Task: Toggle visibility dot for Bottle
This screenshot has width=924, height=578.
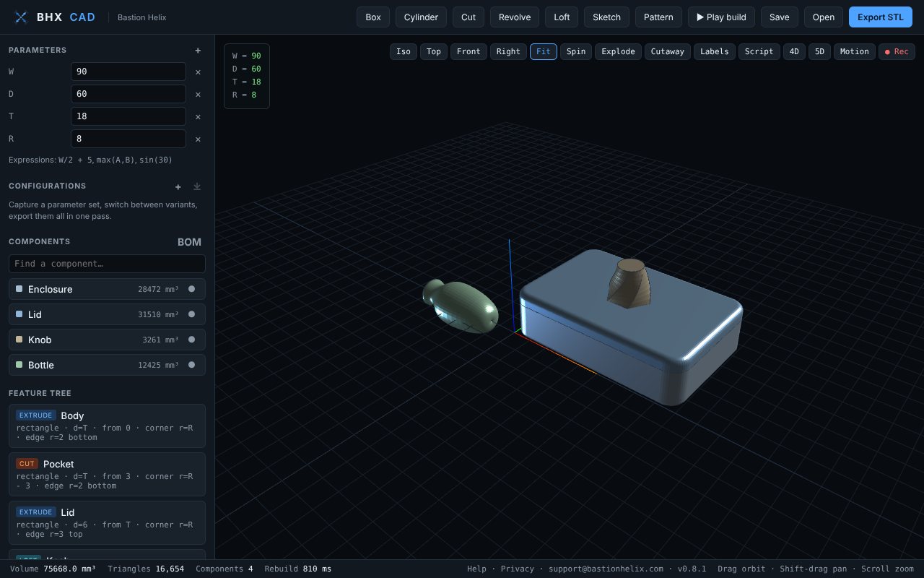Action: pos(191,365)
